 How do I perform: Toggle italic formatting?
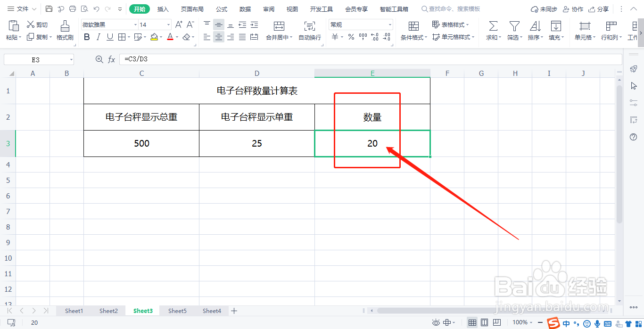point(98,37)
